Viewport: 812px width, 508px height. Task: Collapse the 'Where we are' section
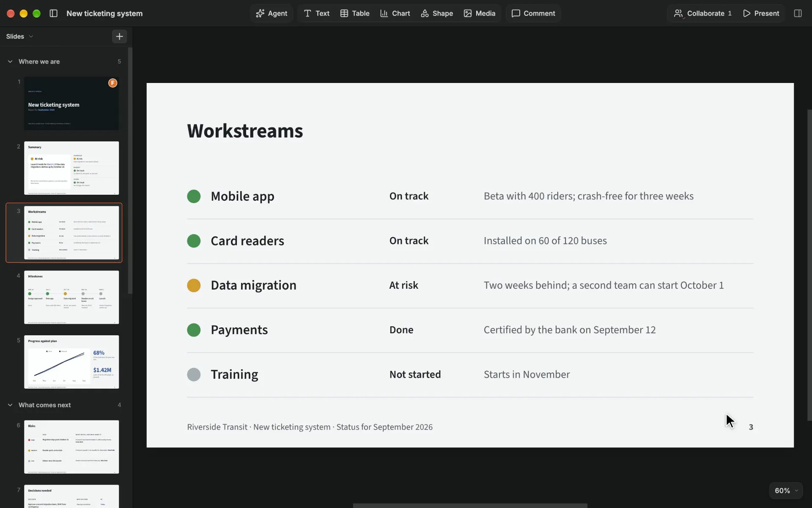coord(10,61)
